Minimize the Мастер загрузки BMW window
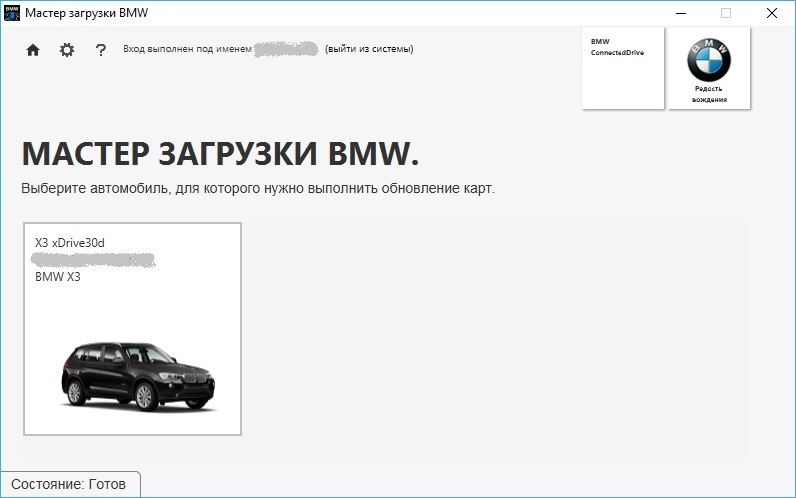The width and height of the screenshot is (796, 498). [x=681, y=13]
